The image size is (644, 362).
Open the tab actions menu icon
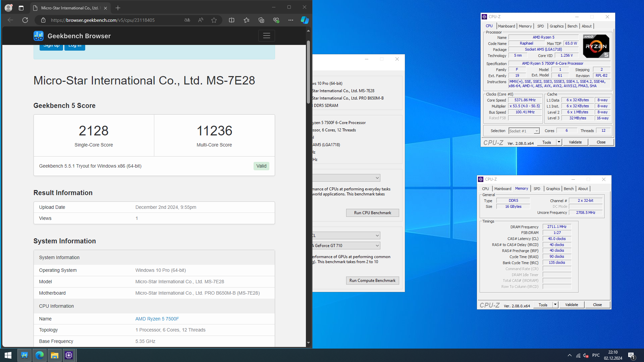(21, 8)
